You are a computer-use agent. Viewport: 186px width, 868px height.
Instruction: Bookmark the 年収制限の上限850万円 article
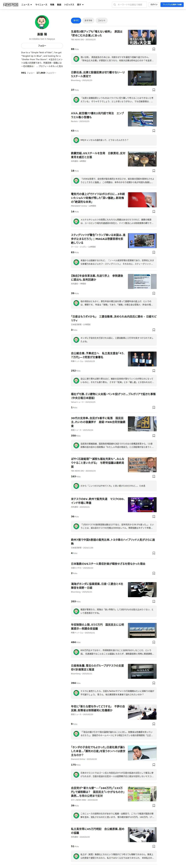[x=154, y=642]
